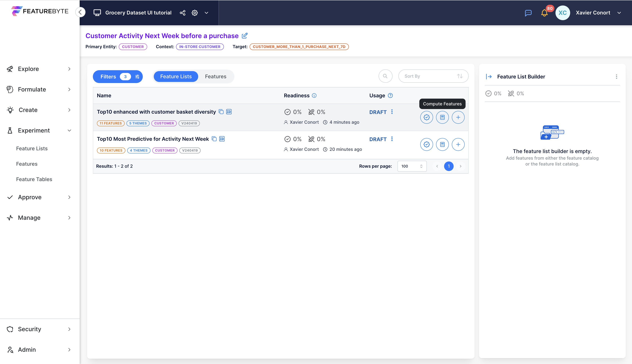The width and height of the screenshot is (632, 364).
Task: Switch to the Feature Lists tab
Action: 176,76
